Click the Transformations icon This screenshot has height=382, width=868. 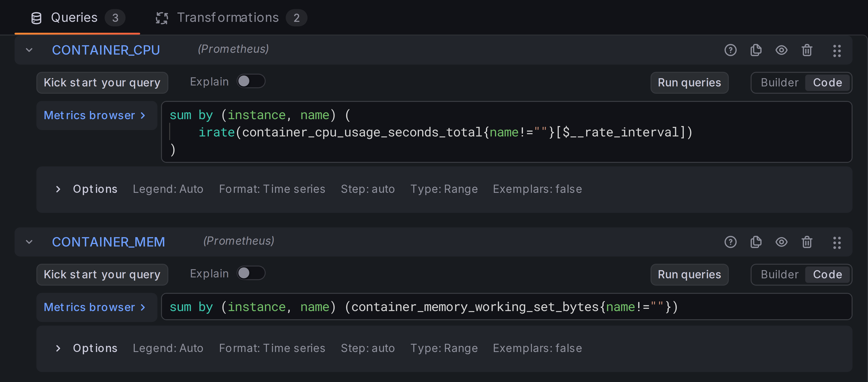pyautogui.click(x=162, y=18)
